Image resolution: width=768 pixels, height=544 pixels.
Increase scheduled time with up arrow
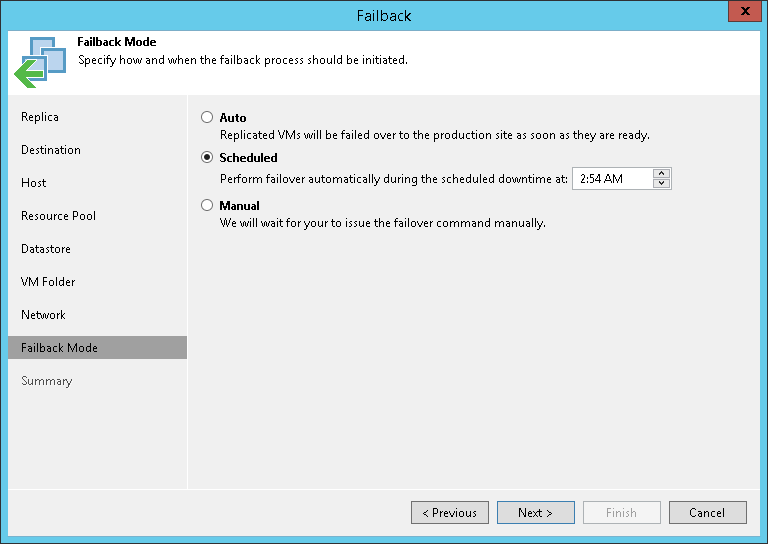click(x=661, y=174)
